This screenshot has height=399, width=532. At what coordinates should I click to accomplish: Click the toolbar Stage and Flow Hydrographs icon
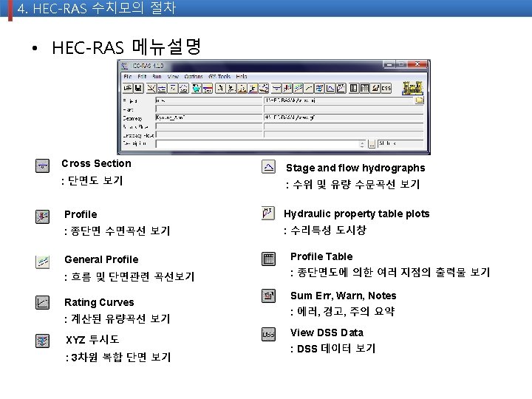pos(330,89)
